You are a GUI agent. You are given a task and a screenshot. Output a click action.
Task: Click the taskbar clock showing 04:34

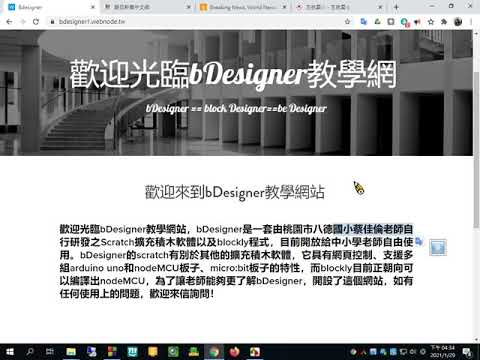click(442, 352)
